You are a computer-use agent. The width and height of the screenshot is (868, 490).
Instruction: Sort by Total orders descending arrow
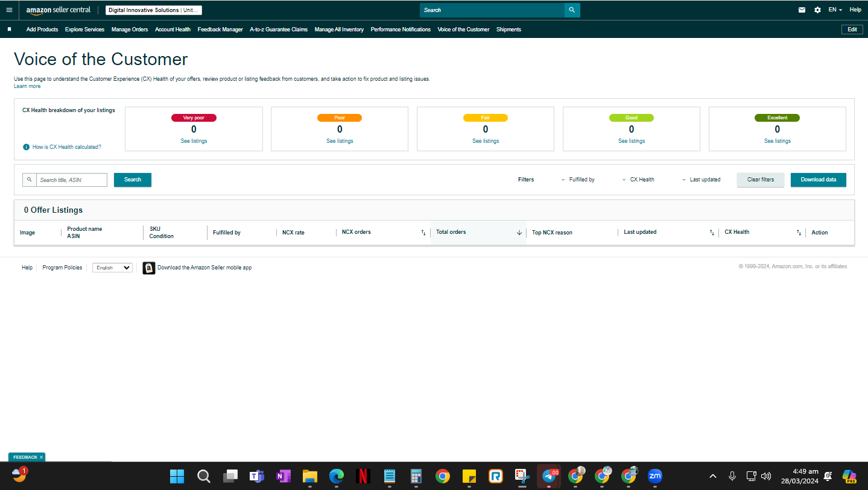[x=519, y=233]
